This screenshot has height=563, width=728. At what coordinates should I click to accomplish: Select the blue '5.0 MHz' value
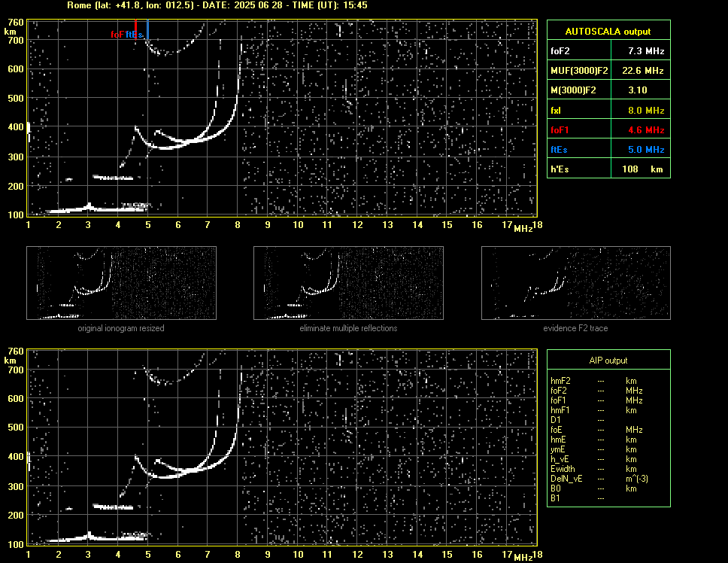click(x=646, y=150)
